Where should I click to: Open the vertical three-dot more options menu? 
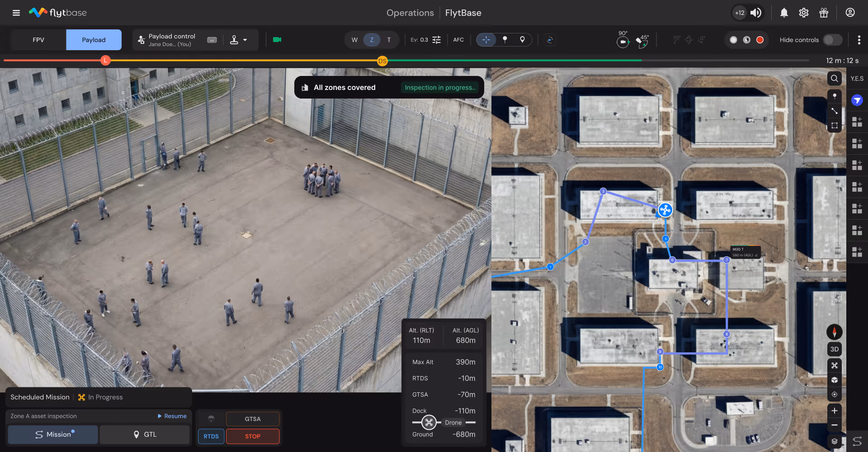[x=859, y=40]
